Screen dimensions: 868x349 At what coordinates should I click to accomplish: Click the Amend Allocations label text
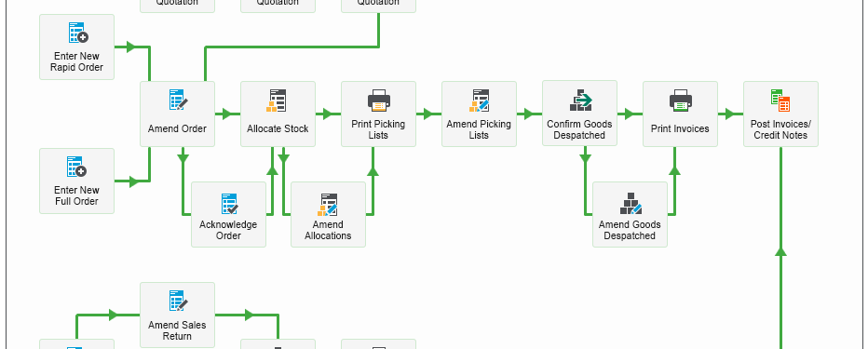pos(328,230)
